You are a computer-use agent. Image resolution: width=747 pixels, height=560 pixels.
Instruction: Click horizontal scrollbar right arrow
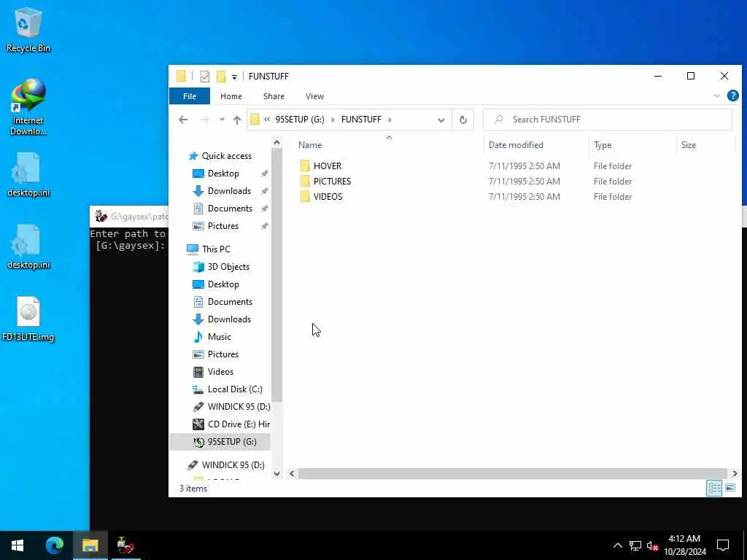click(734, 473)
